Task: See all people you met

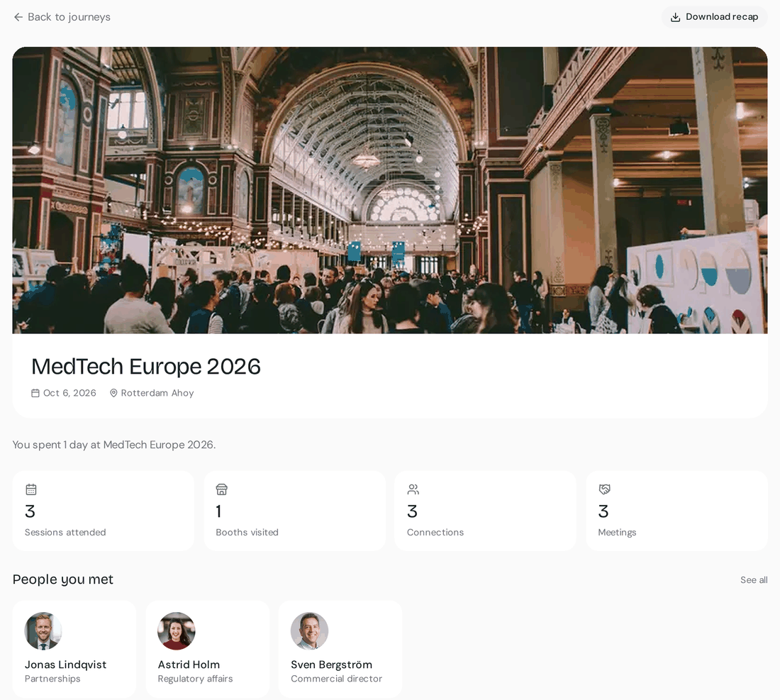Action: click(754, 580)
